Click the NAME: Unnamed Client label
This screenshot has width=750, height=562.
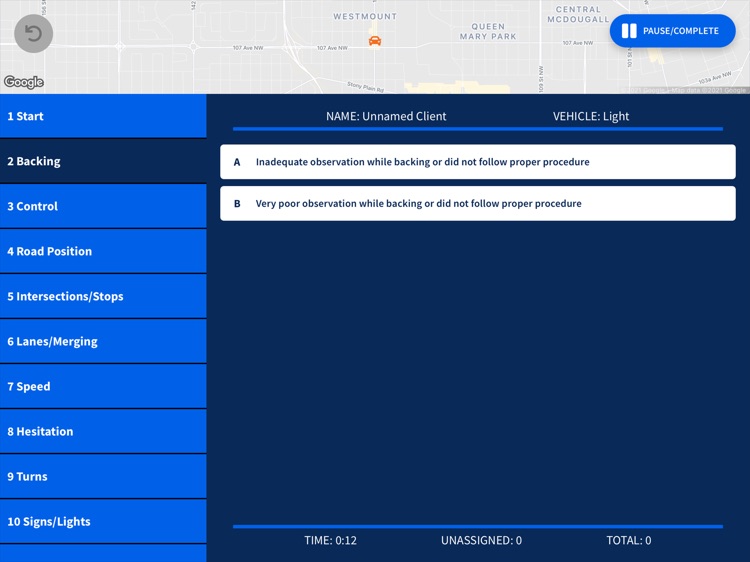click(386, 116)
